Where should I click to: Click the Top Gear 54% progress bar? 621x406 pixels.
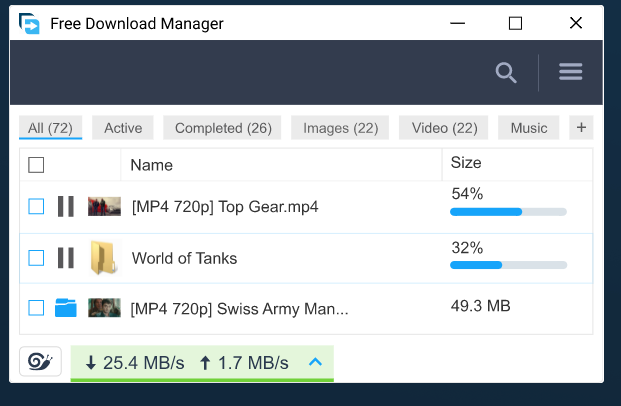pyautogui.click(x=508, y=212)
